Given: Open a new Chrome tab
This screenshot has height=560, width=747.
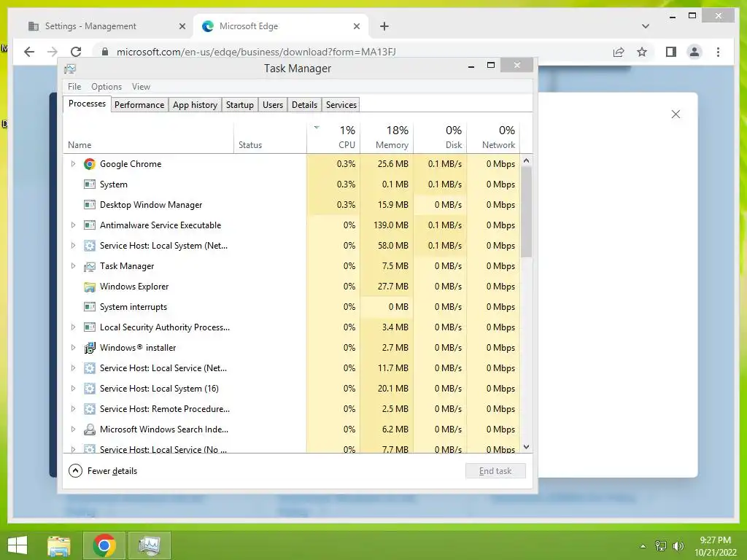Looking at the screenshot, I should pos(384,26).
